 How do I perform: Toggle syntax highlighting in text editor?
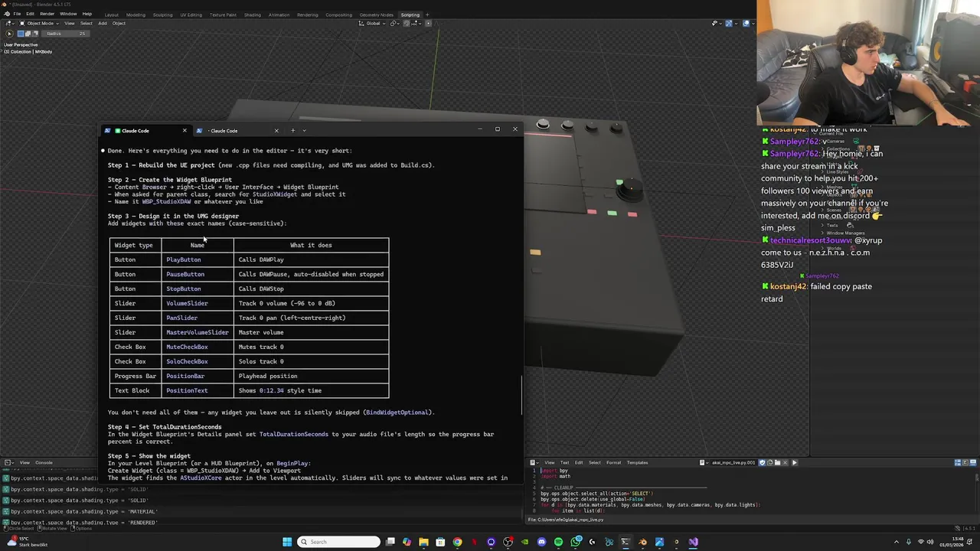[x=973, y=462]
